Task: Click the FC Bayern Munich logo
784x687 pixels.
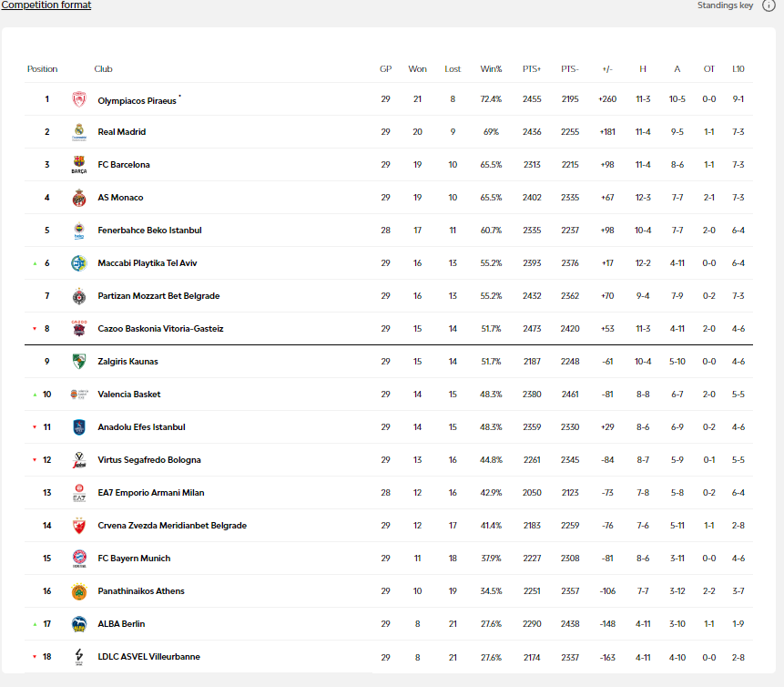Action: point(79,559)
